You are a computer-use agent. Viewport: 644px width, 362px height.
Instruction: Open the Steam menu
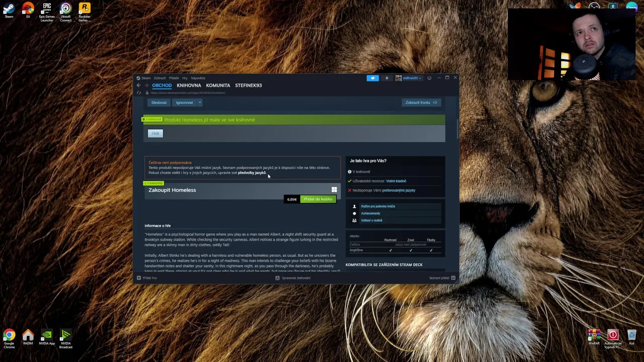coord(146,78)
